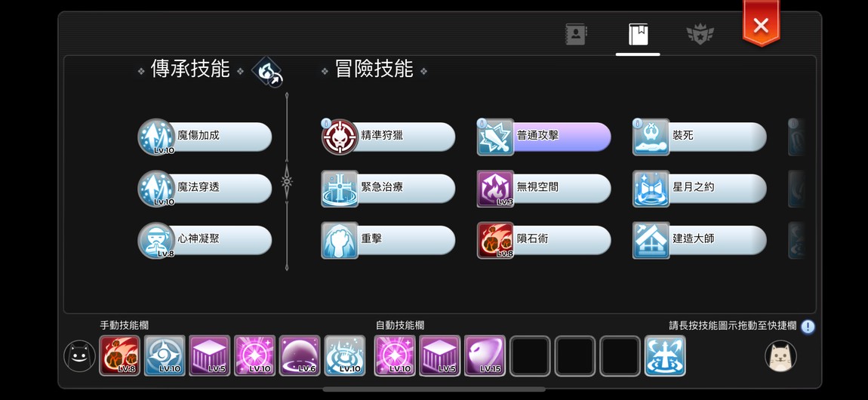The height and width of the screenshot is (400, 868).
Task: Select the first empty auto skill slot
Action: click(x=530, y=355)
